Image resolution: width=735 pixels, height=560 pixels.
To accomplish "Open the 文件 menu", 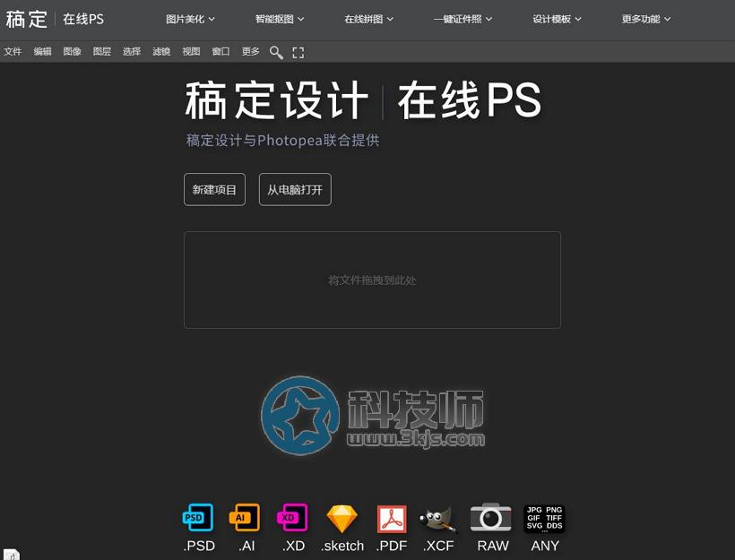I will coord(13,52).
